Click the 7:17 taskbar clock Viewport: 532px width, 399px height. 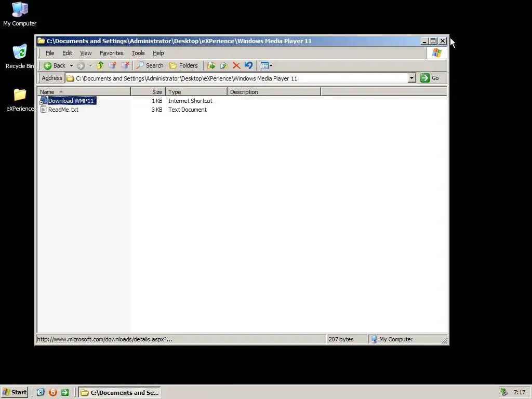pos(520,393)
